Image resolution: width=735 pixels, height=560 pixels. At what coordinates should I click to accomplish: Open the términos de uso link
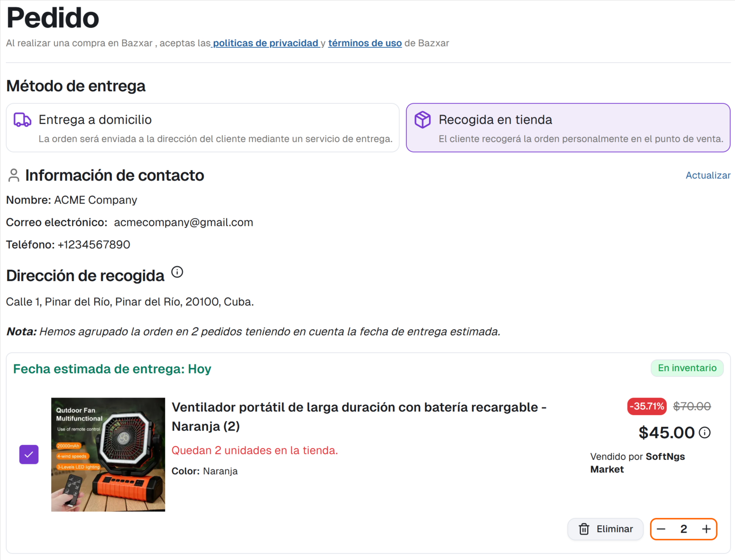coord(365,43)
